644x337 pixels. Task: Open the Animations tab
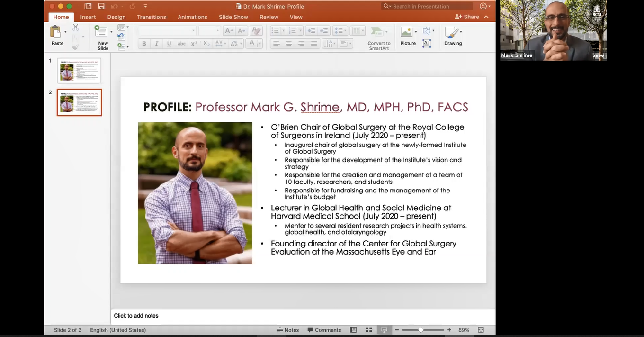[x=193, y=17]
